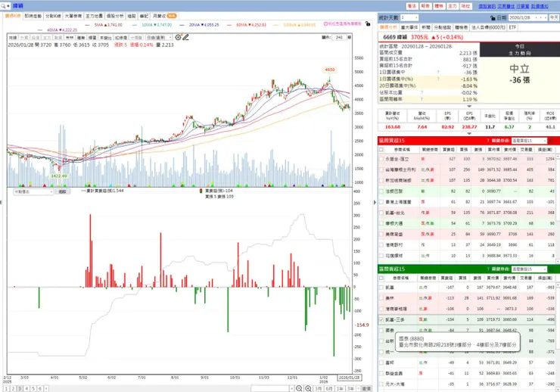Open the search magnifier in title bar
560x392 pixels.
pyautogui.click(x=4, y=6)
